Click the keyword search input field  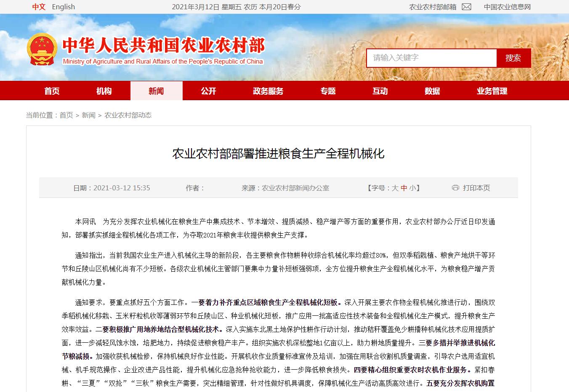(431, 58)
